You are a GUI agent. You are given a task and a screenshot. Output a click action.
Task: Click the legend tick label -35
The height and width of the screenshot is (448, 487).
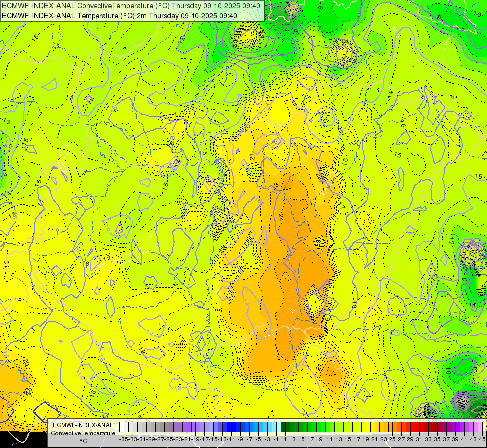click(x=124, y=439)
